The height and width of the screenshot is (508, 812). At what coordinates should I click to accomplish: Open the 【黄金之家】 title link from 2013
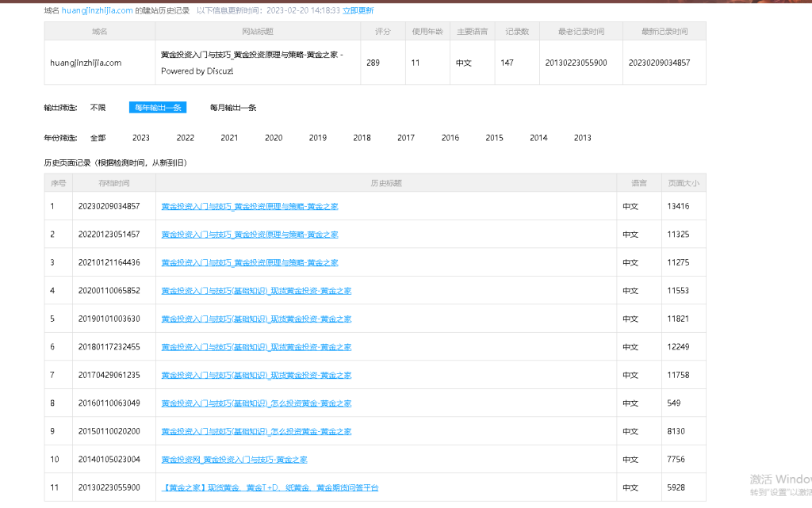click(270, 487)
